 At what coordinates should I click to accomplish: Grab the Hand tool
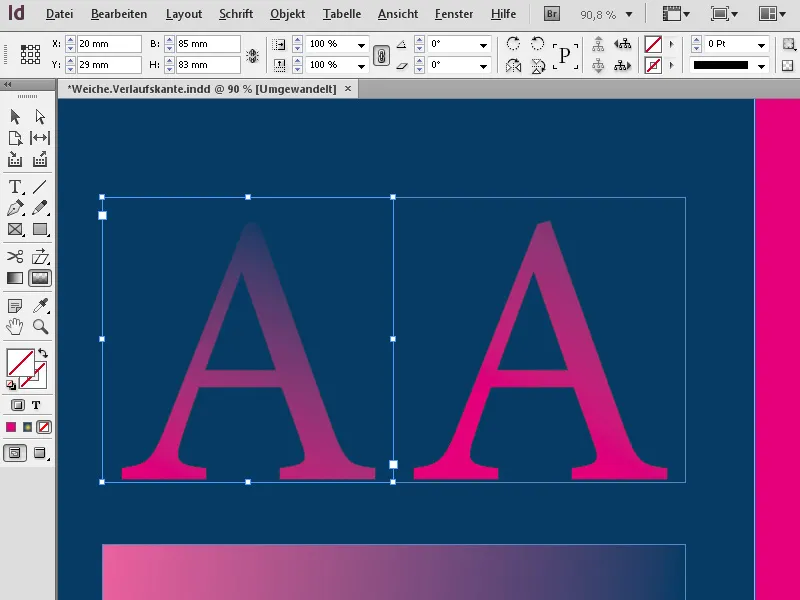14,327
